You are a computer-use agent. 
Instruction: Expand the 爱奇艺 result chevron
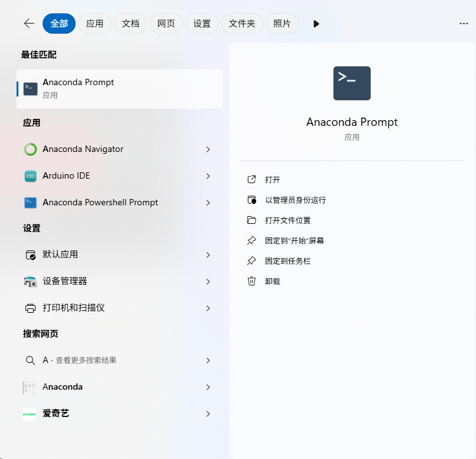point(208,414)
